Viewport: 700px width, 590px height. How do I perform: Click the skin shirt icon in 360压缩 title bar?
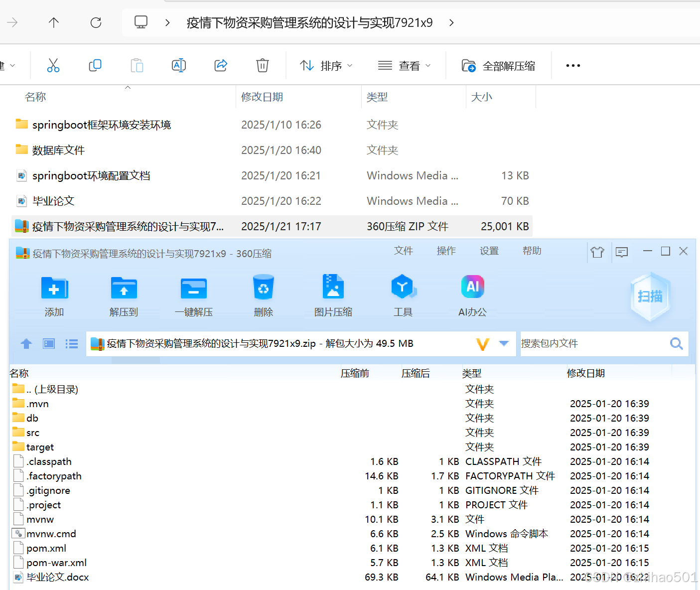[597, 252]
